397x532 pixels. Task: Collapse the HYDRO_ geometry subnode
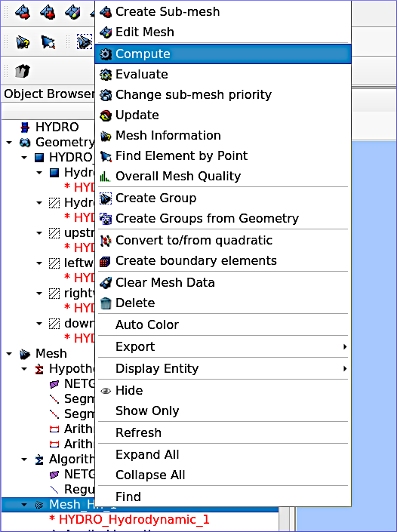click(x=24, y=158)
